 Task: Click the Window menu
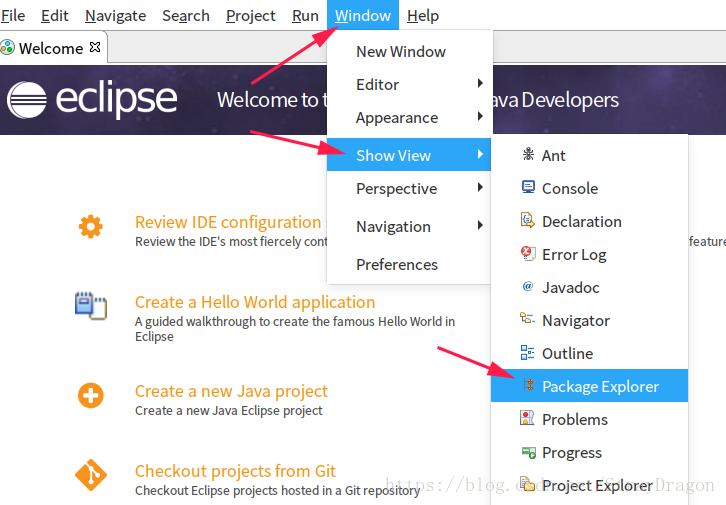pos(363,15)
